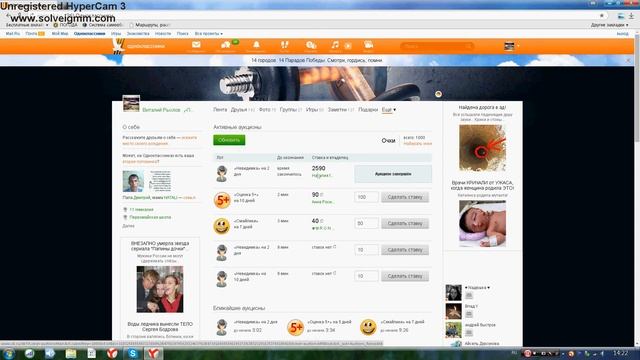Click андрей быстров friend avatar
This screenshot has width=640, height=360.
[453, 330]
